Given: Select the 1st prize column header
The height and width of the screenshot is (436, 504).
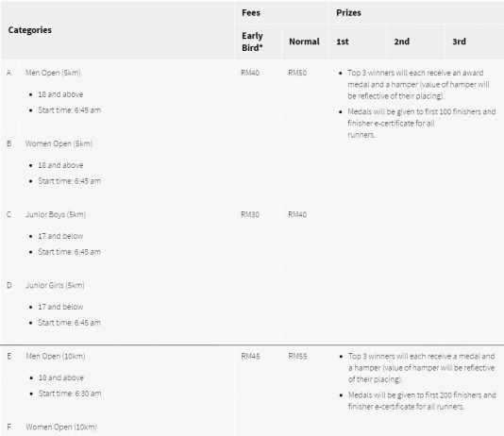Looking at the screenshot, I should pyautogui.click(x=343, y=42).
